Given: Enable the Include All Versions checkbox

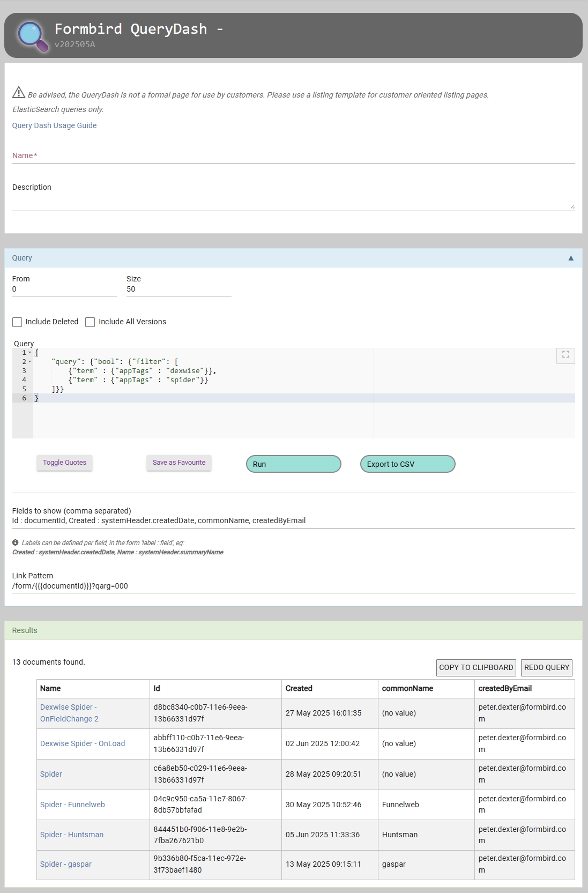Looking at the screenshot, I should click(90, 322).
